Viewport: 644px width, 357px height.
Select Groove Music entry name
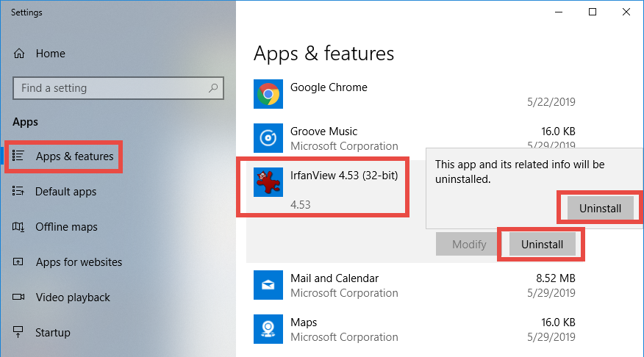coord(323,131)
